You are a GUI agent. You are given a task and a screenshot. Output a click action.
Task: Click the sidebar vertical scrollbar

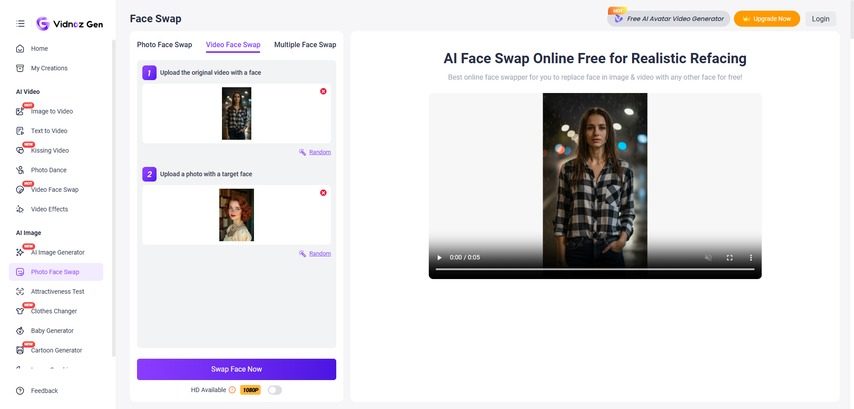113,198
